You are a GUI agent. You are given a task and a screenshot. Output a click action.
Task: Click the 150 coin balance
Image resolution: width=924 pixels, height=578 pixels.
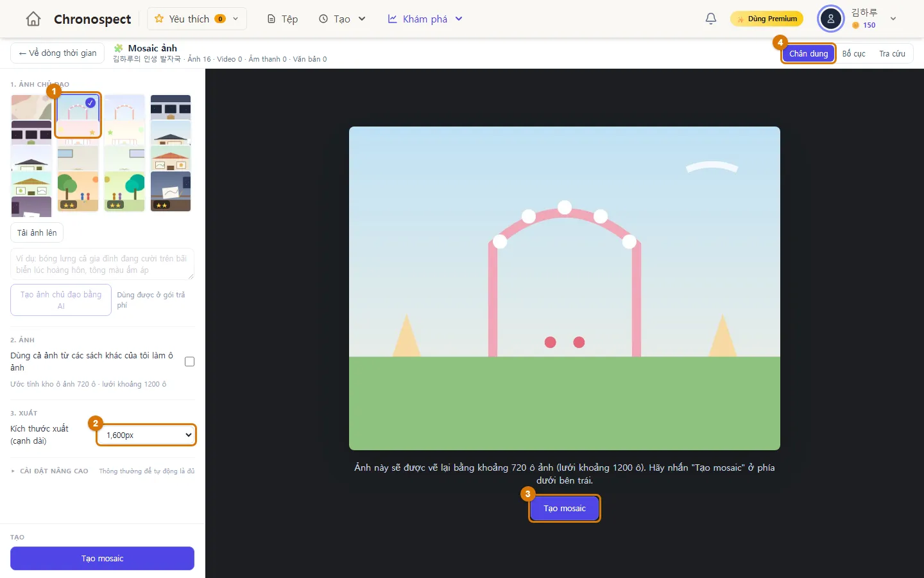(864, 26)
